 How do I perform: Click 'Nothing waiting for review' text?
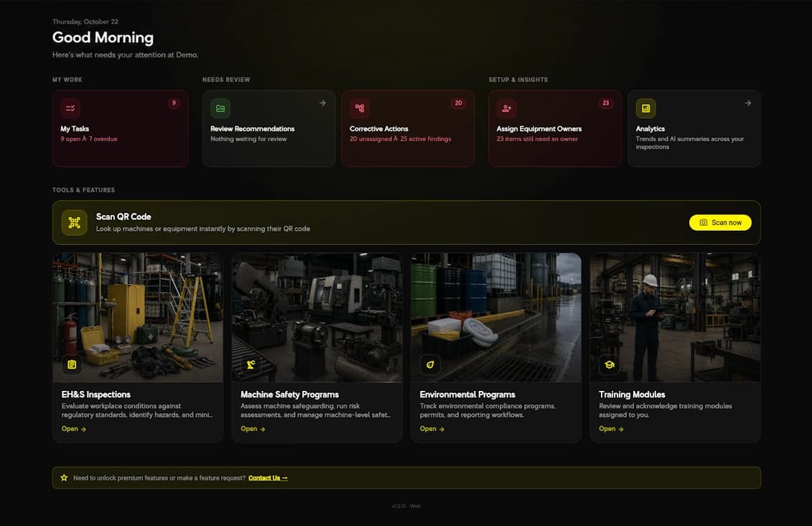248,139
